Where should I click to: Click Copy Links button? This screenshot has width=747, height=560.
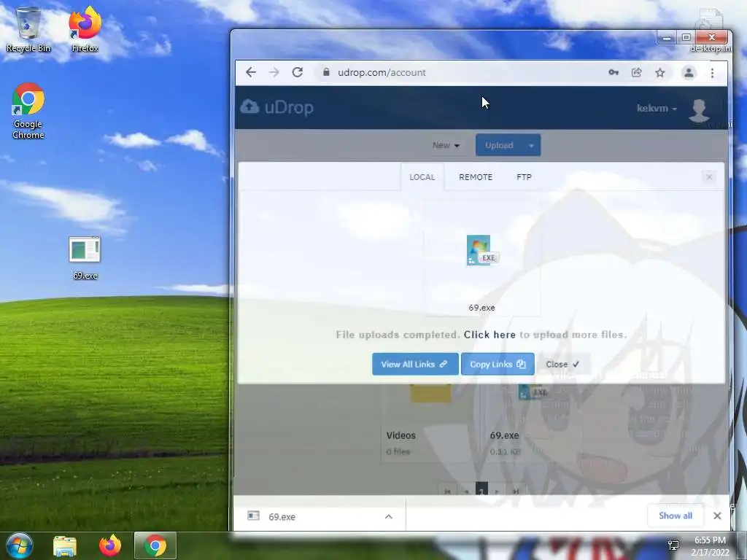(498, 365)
